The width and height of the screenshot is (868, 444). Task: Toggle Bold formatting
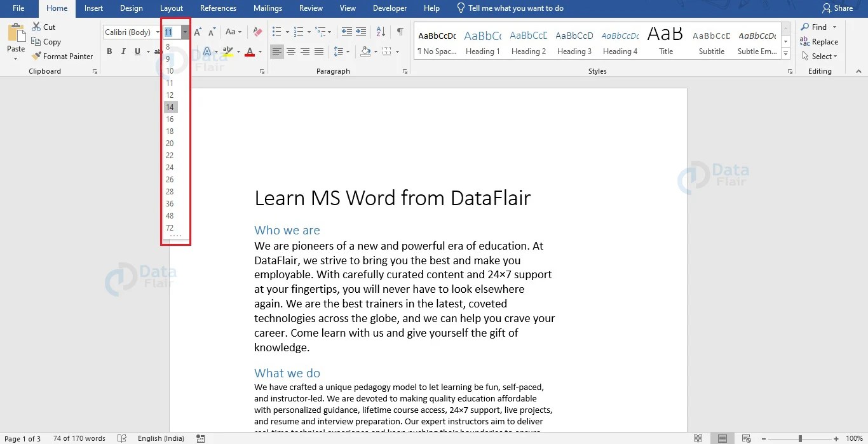tap(109, 51)
